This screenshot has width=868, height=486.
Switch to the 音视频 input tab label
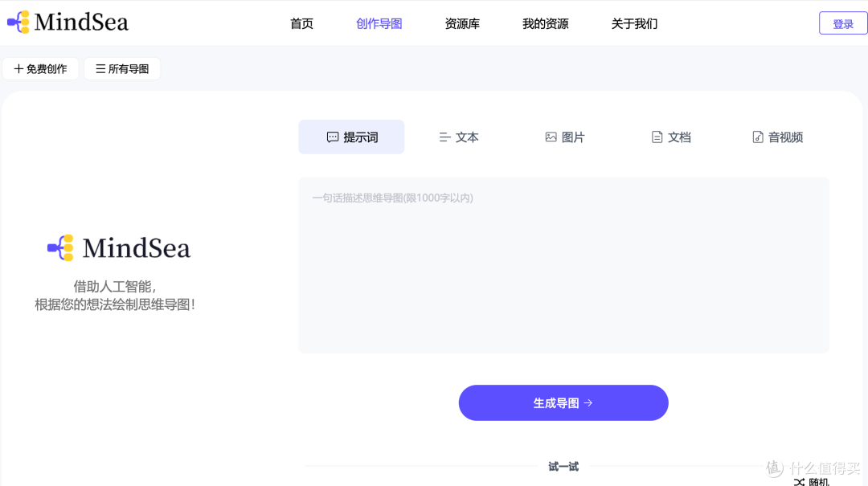pyautogui.click(x=785, y=137)
